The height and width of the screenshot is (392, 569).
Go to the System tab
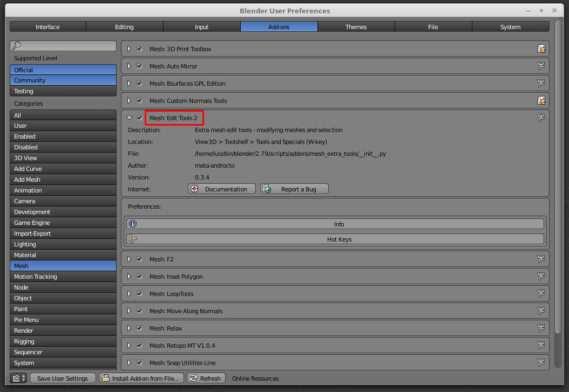click(x=510, y=27)
